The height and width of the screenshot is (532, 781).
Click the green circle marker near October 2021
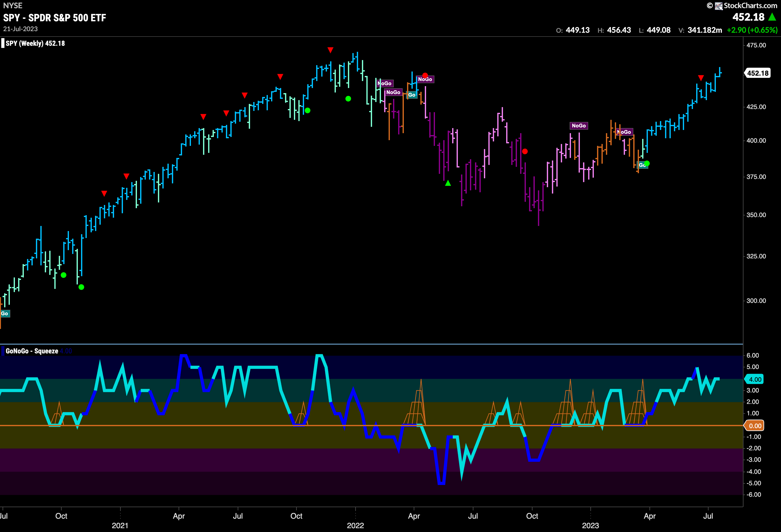point(308,111)
